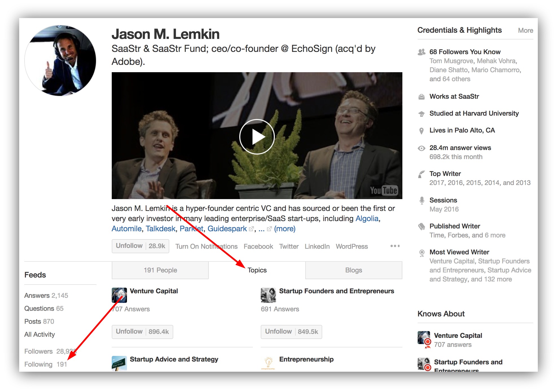Open the WordPress link

pyautogui.click(x=352, y=246)
